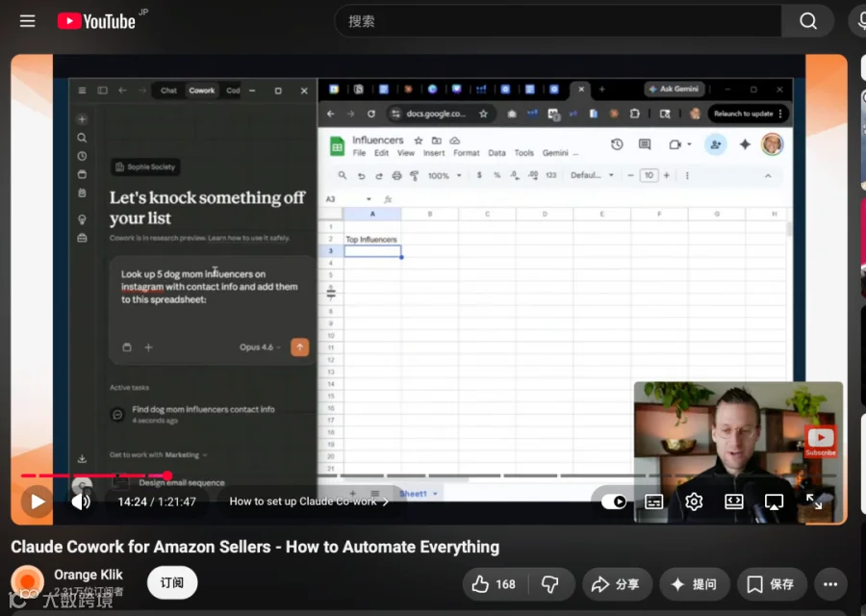Image resolution: width=866 pixels, height=616 pixels.
Task: Click the new task plus icon in Claude's sidebar
Action: tap(82, 119)
